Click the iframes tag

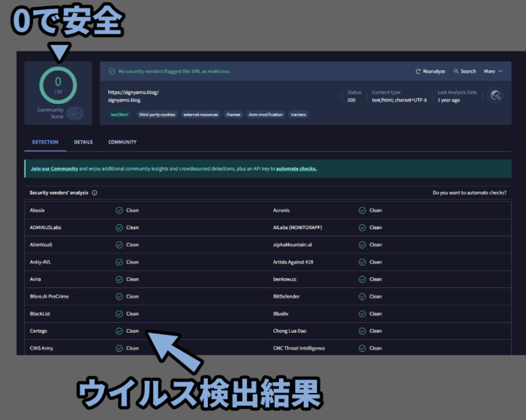pos(233,115)
